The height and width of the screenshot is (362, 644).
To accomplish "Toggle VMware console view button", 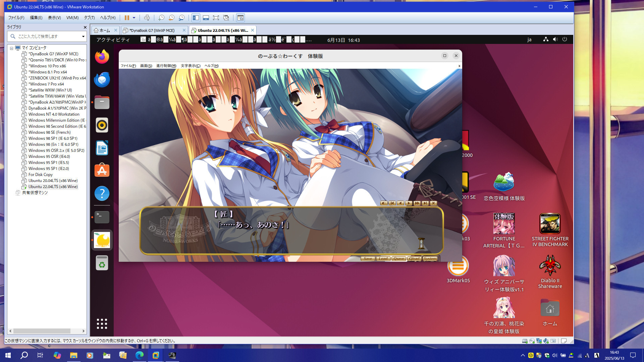I will click(x=240, y=18).
